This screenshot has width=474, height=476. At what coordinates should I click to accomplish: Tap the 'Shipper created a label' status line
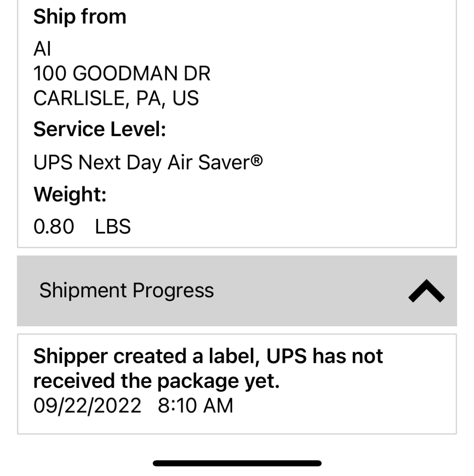coord(208,356)
